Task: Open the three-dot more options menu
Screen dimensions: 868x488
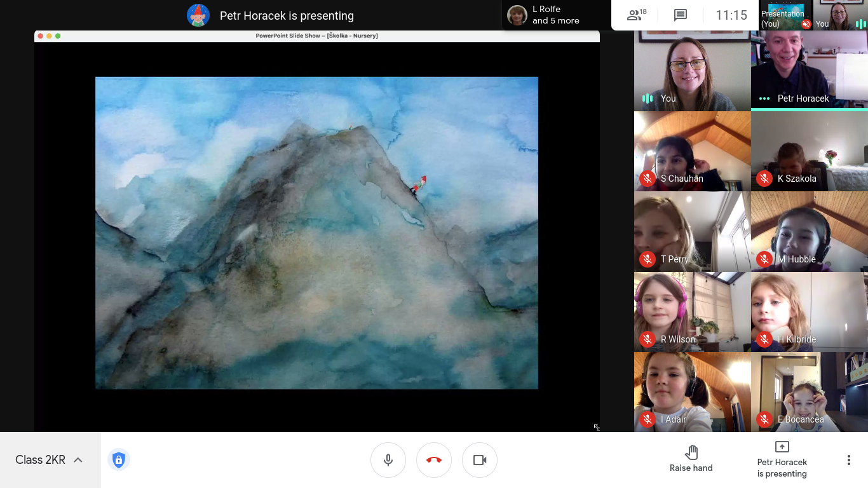Action: pyautogui.click(x=848, y=460)
